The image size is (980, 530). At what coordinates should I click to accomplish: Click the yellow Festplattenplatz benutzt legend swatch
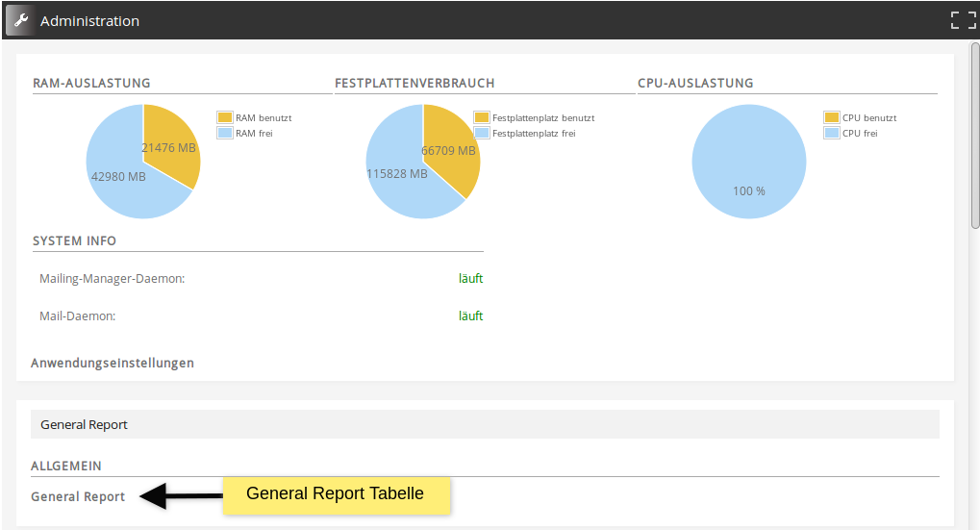[482, 117]
